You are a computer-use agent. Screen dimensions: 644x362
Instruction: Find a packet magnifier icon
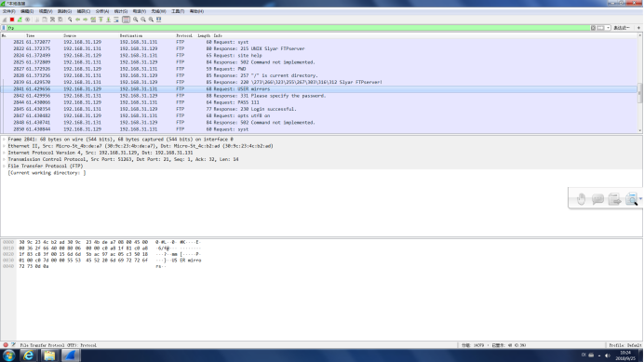(x=70, y=20)
